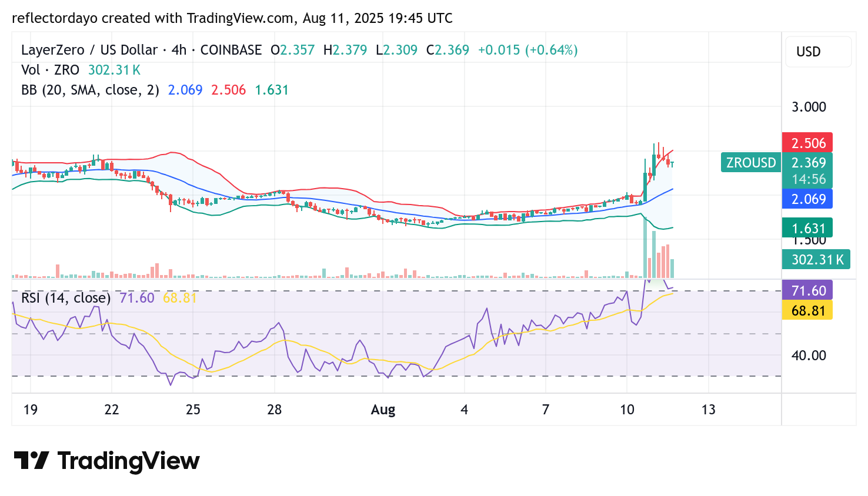The image size is (868, 496).
Task: Click the 14:56 countdown timer
Action: 809,179
